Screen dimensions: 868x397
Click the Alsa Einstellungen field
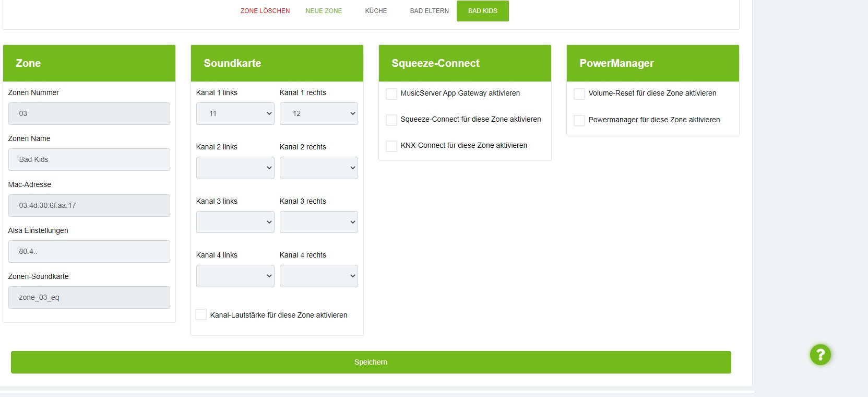89,251
